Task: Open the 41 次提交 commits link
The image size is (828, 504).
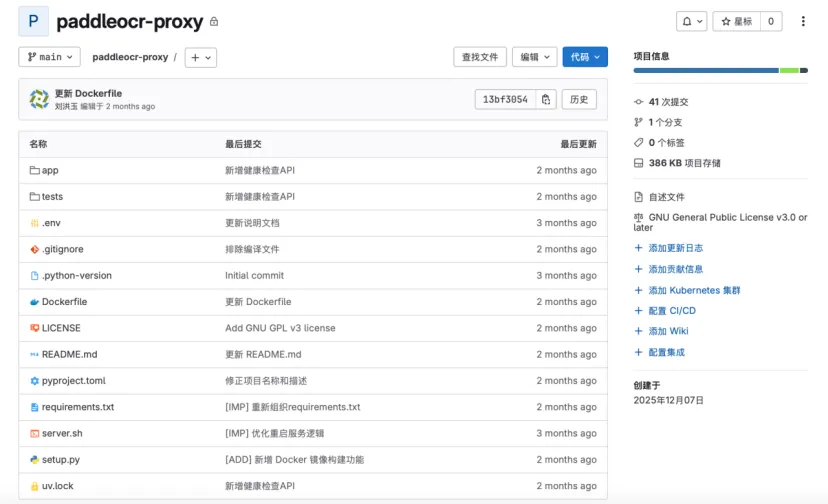Action: [x=669, y=102]
